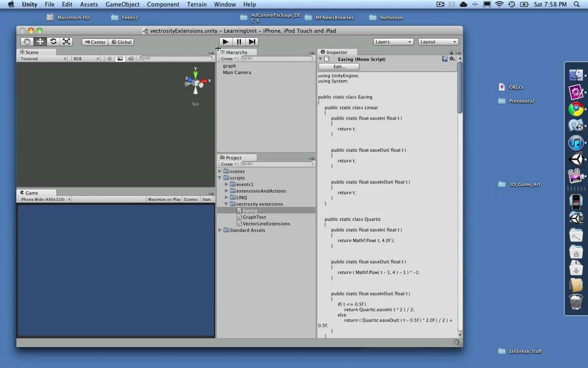The image size is (588, 368).
Task: Select the Inspector tab
Action: point(337,52)
